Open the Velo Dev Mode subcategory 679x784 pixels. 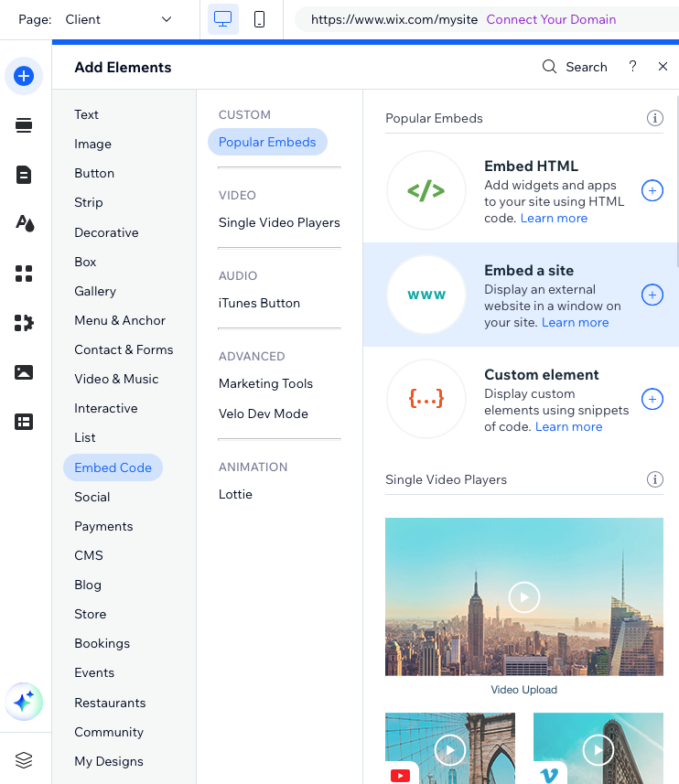click(x=263, y=413)
